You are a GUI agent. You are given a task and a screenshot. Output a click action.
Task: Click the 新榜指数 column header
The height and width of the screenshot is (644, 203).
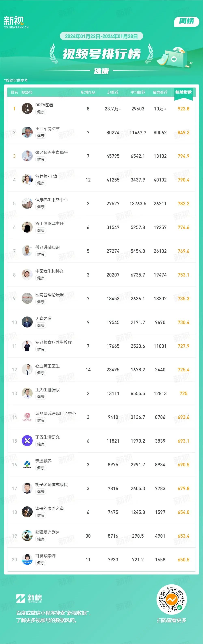pyautogui.click(x=183, y=92)
